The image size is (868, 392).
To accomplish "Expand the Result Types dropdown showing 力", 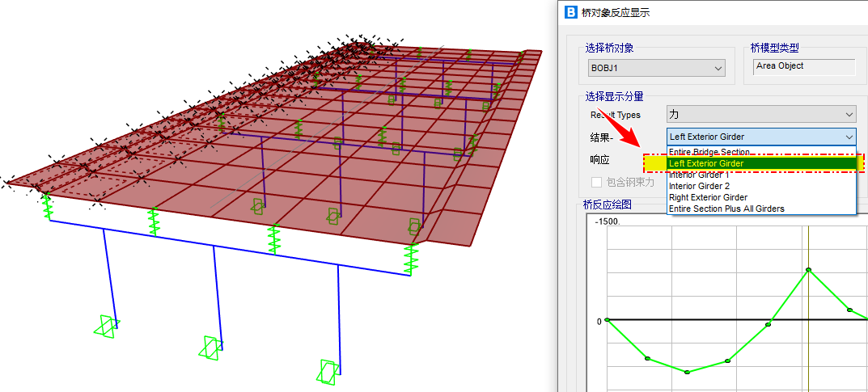I will pos(760,115).
